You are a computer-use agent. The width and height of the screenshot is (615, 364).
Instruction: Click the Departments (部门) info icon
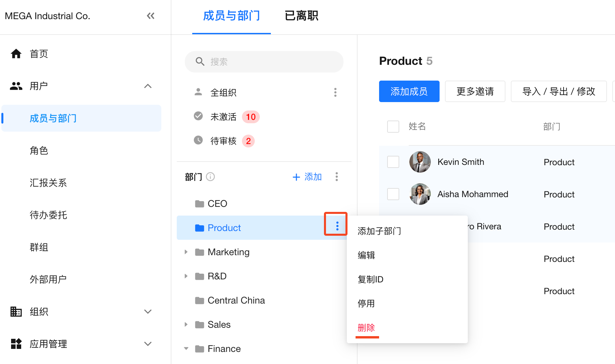(210, 177)
